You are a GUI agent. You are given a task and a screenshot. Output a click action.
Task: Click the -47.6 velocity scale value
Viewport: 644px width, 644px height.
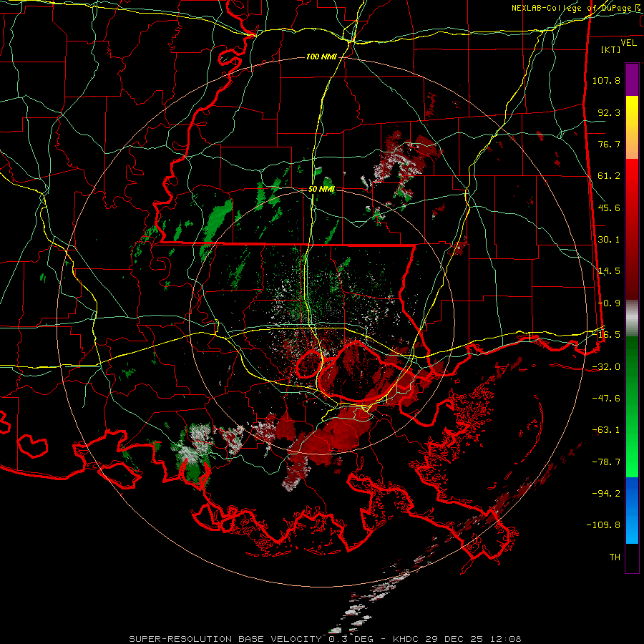606,399
